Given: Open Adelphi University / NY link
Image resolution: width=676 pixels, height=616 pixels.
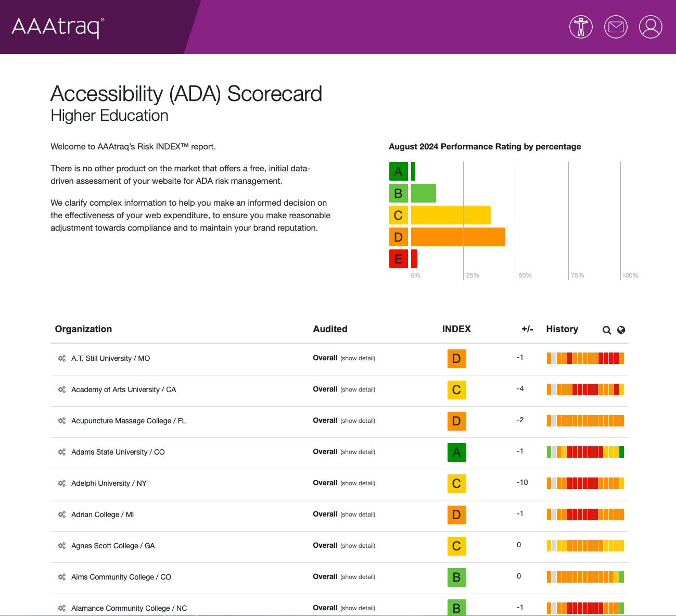Looking at the screenshot, I should pos(109,483).
